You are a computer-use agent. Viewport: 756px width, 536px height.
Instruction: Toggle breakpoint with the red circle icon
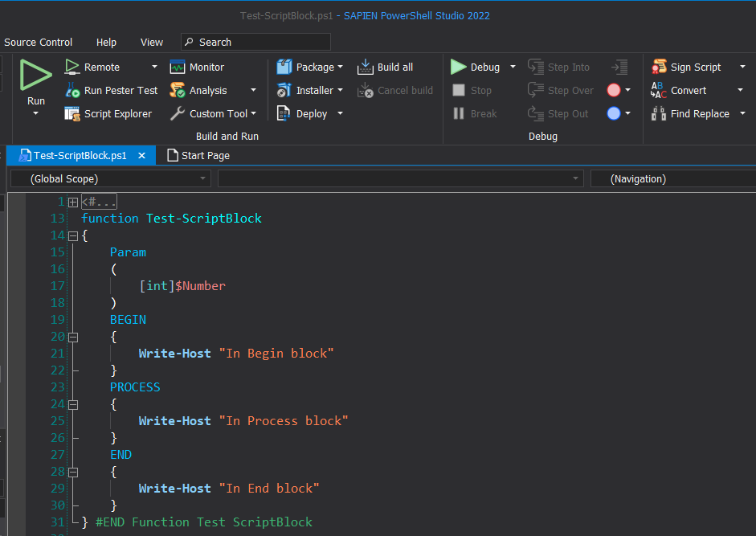614,90
